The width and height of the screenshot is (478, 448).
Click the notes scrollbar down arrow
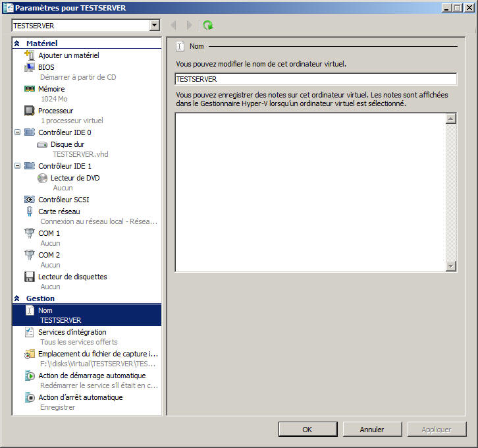451,266
